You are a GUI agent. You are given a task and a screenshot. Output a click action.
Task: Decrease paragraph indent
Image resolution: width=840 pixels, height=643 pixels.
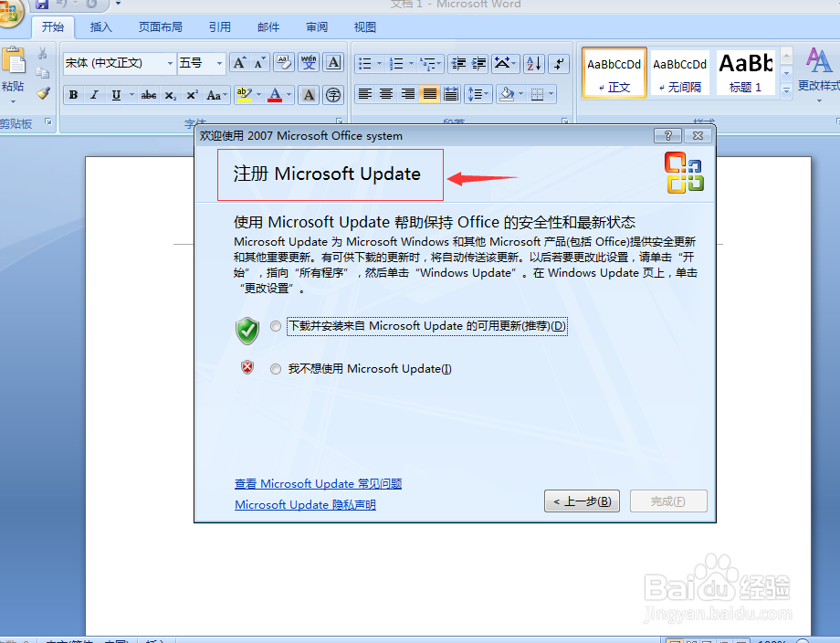[x=458, y=64]
